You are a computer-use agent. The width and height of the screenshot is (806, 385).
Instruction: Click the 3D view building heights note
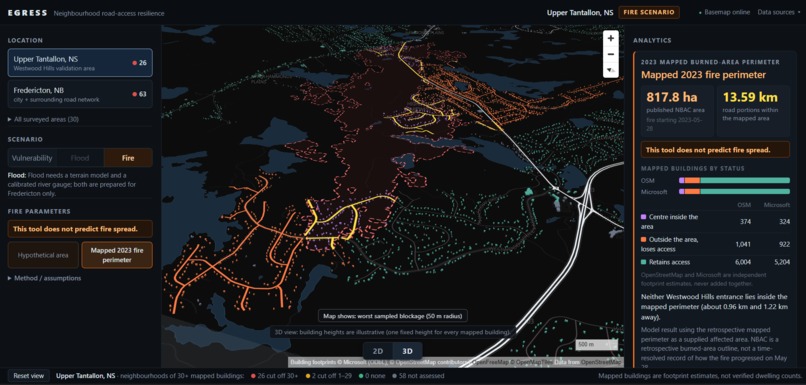coord(392,332)
